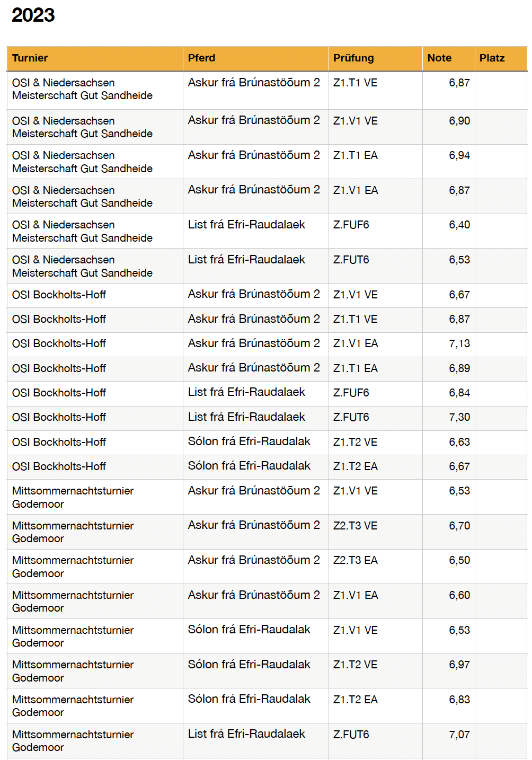Click the 6,40 score cell
Image resolution: width=532 pixels, height=760 pixels.
459,225
